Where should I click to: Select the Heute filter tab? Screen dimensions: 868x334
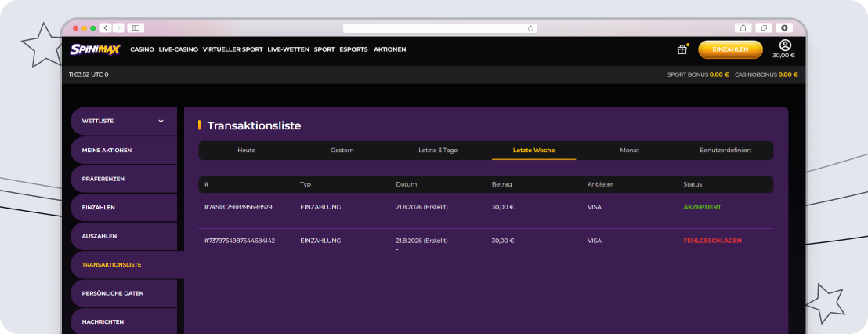pos(246,150)
